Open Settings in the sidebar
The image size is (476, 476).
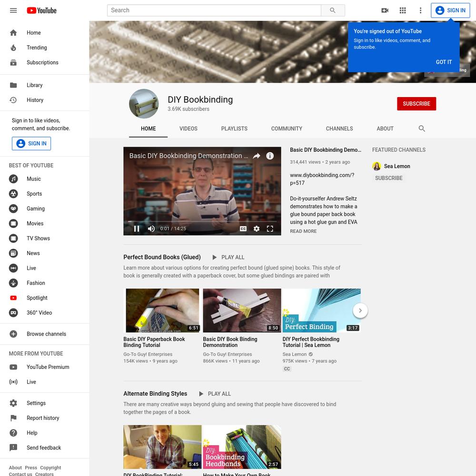45,404
